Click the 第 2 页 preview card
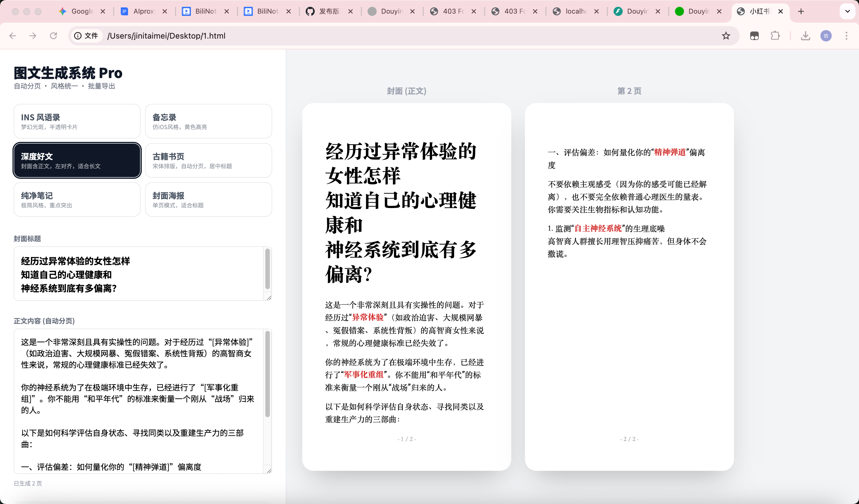The width and height of the screenshot is (859, 504). pos(629,287)
